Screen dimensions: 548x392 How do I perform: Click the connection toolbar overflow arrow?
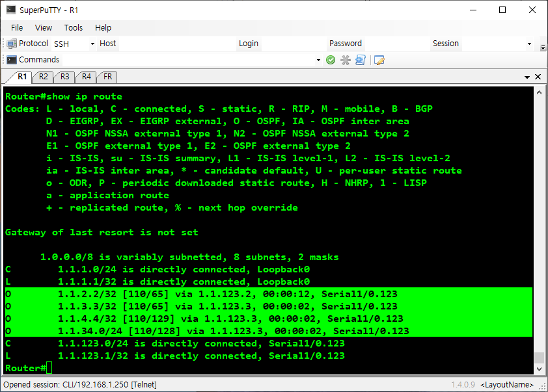[x=543, y=48]
